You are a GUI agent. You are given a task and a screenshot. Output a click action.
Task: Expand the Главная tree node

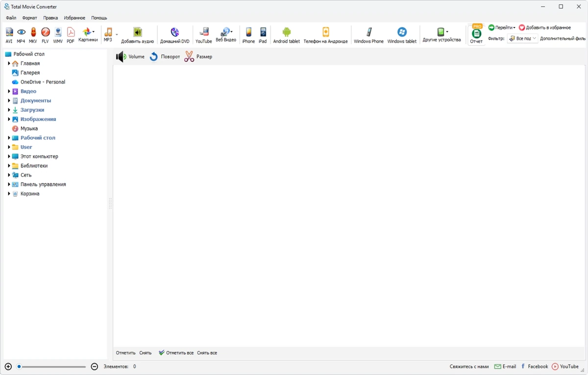(9, 64)
